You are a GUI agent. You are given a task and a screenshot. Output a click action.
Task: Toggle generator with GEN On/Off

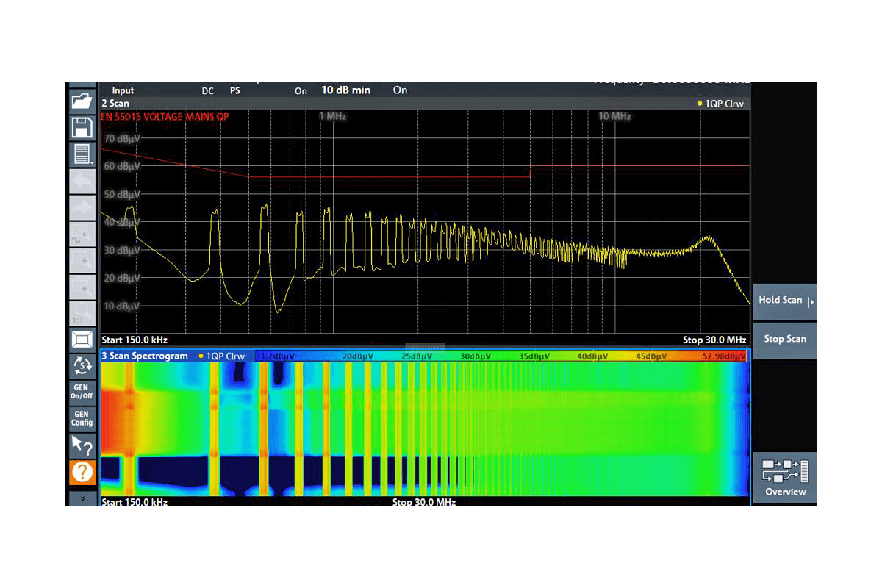(x=82, y=392)
